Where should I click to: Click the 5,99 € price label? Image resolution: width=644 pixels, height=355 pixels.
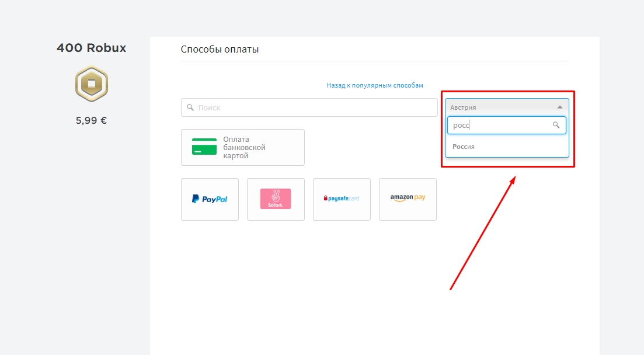coord(91,121)
